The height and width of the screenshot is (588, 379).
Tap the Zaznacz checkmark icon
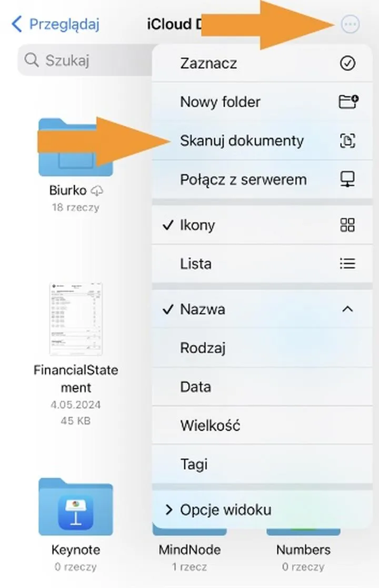tap(347, 63)
